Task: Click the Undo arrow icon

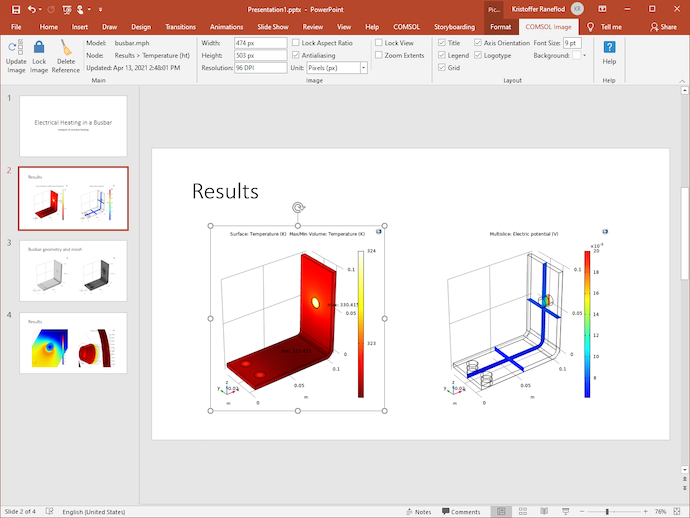Action: tap(31, 9)
